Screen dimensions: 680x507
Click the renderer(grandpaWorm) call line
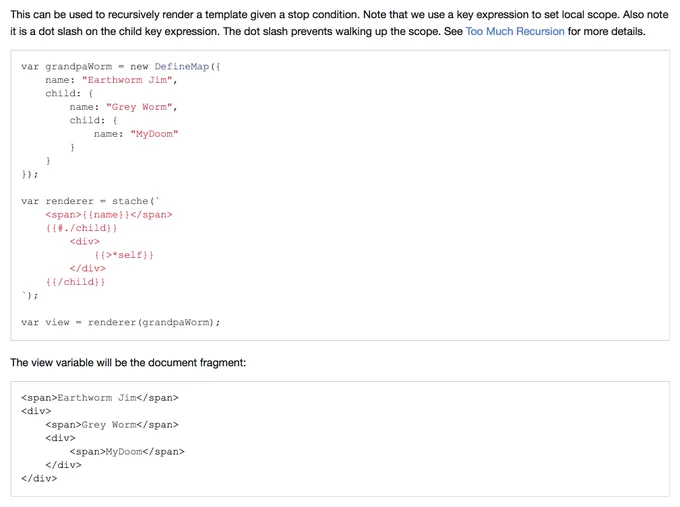pos(121,322)
